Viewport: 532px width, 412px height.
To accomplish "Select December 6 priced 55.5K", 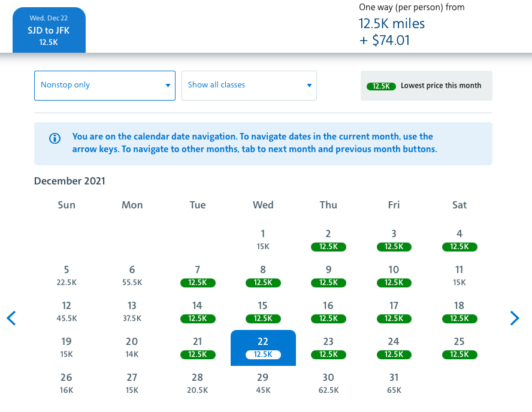I will [132, 275].
